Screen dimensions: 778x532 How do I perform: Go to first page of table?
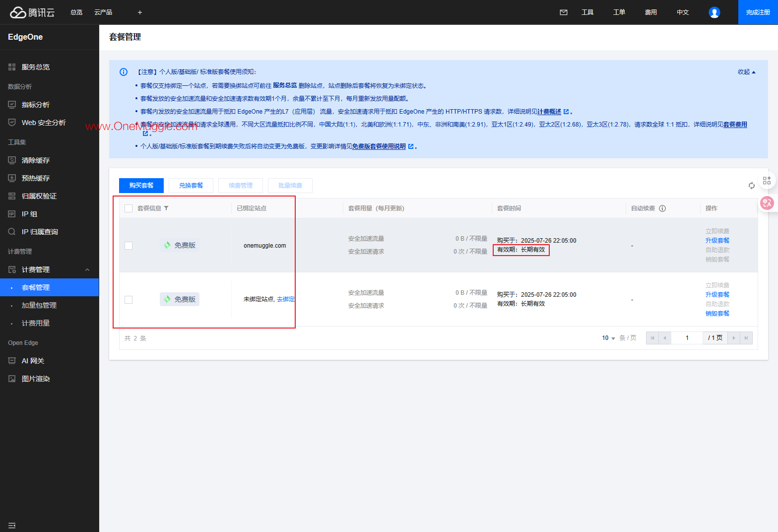tap(652, 338)
